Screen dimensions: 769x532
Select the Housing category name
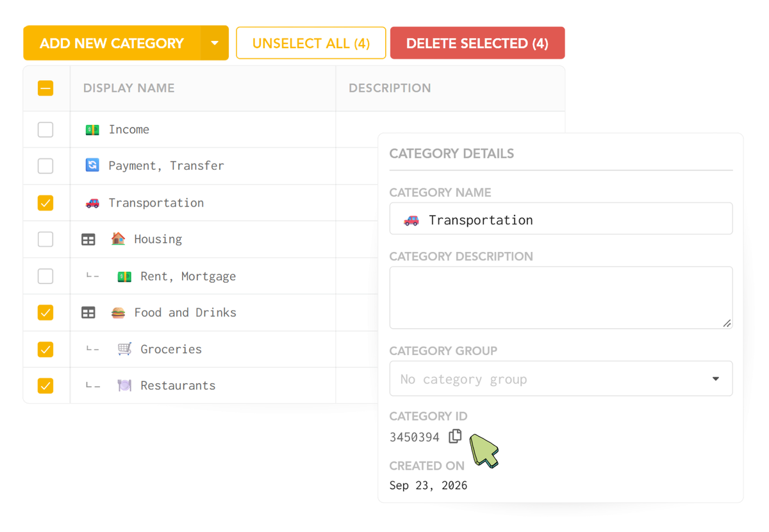point(158,239)
